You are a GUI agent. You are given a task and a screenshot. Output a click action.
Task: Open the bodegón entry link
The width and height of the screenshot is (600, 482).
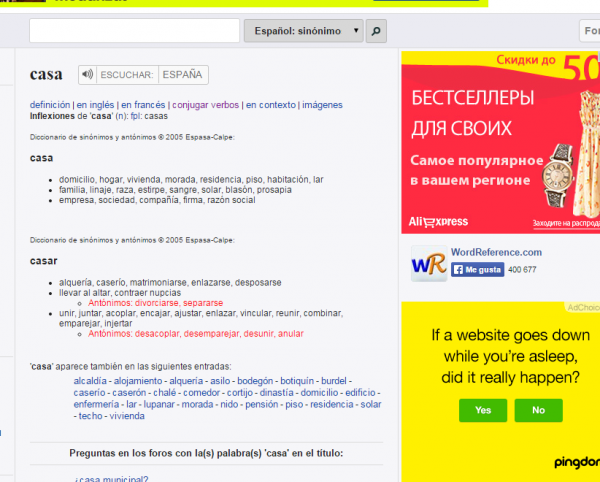[x=255, y=381]
